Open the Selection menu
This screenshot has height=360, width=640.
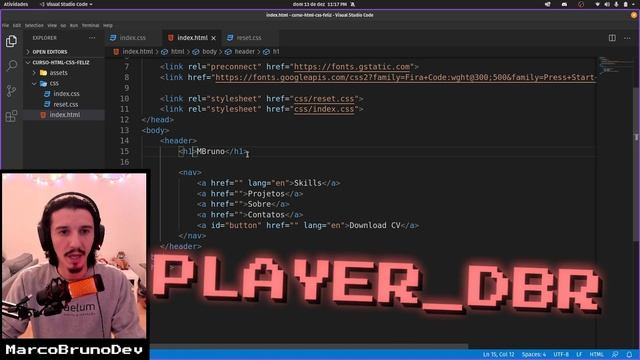[x=34, y=25]
